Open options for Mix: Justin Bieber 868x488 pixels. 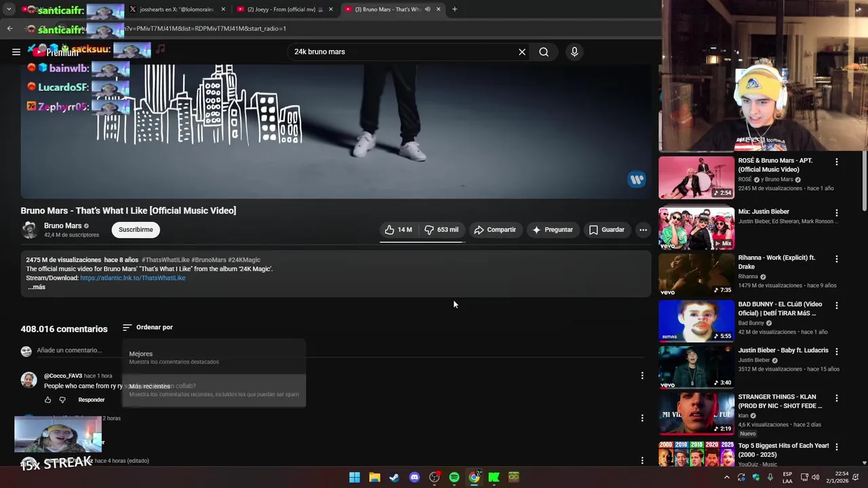[837, 213]
